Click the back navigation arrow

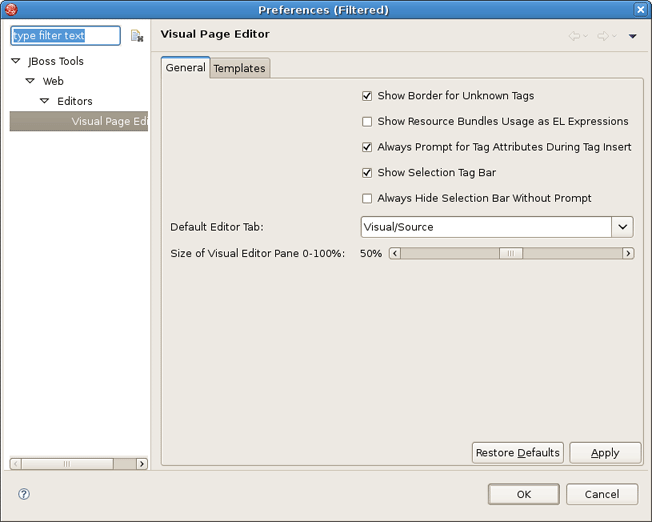coord(575,37)
